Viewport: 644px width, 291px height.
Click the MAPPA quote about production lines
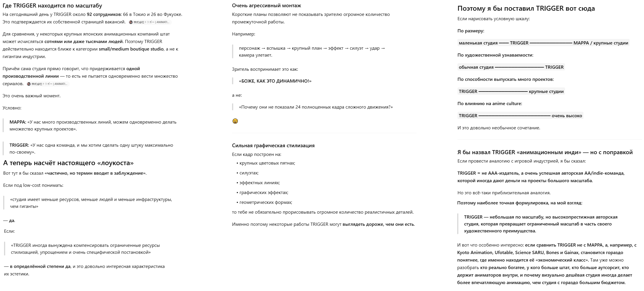(x=93, y=126)
